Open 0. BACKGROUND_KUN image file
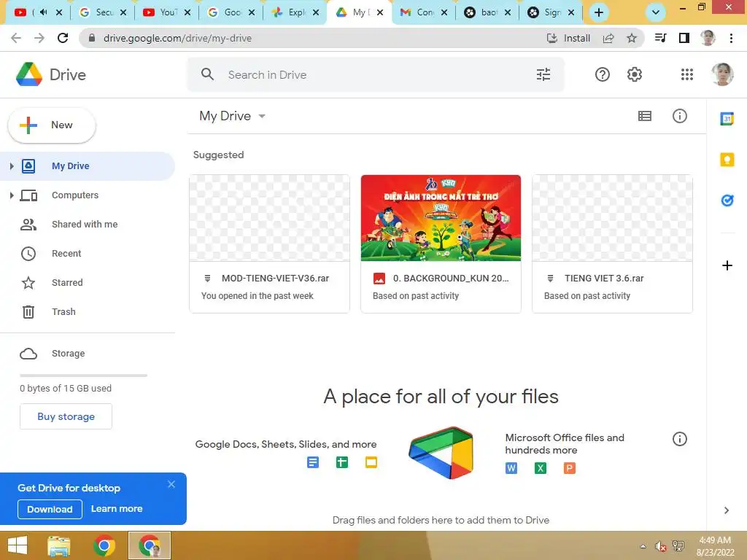The image size is (747, 560). click(441, 244)
